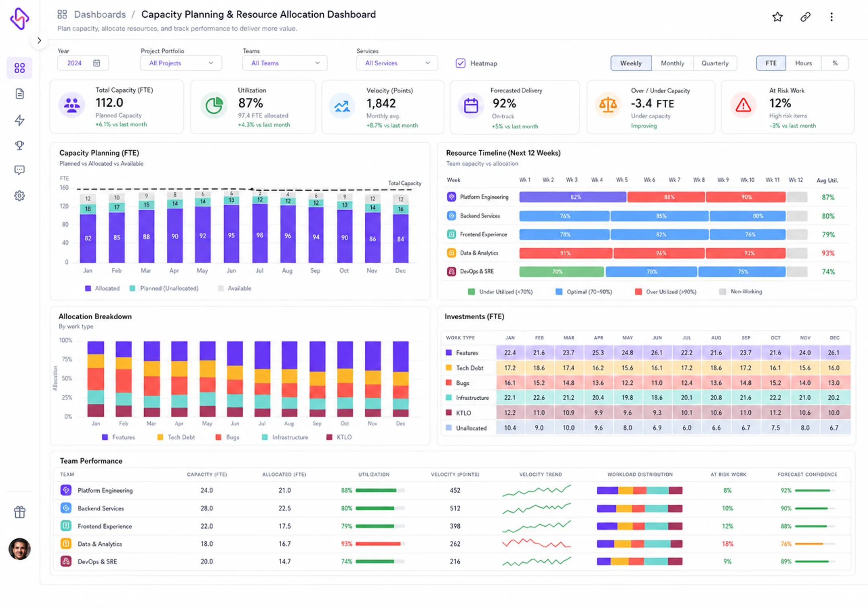The width and height of the screenshot is (868, 608).
Task: Click the app logo in the sidebar
Action: (x=19, y=18)
